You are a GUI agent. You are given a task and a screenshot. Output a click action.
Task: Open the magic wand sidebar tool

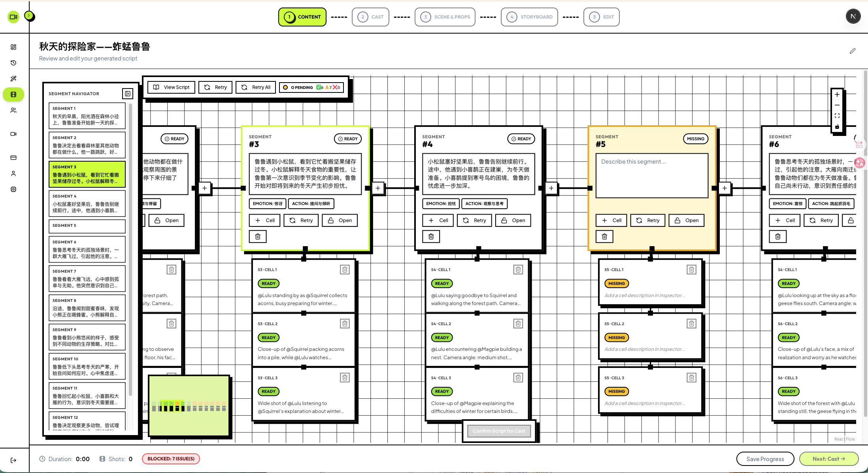(13, 79)
